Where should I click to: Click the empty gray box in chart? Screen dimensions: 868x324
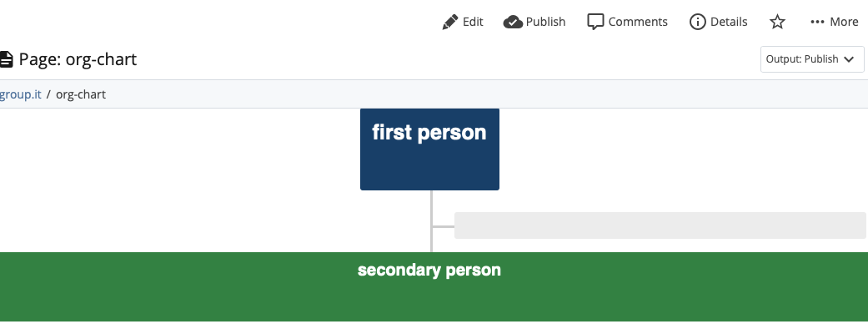pyautogui.click(x=660, y=225)
